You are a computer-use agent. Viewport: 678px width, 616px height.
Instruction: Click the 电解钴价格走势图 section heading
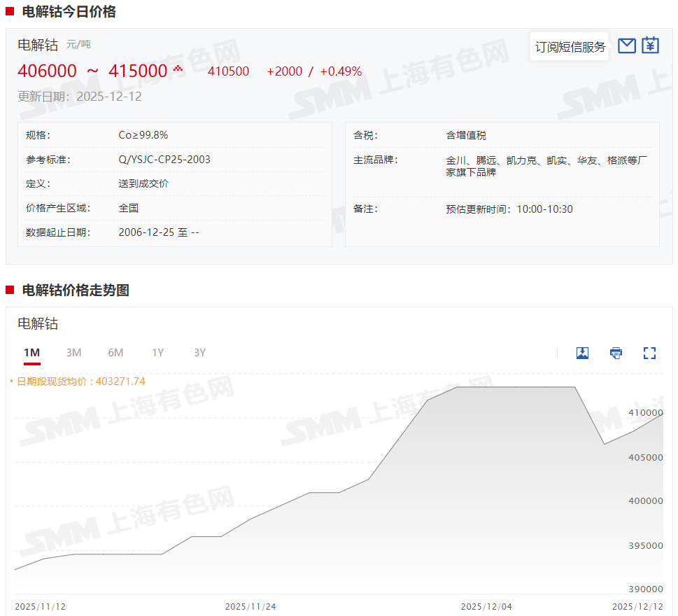[76, 290]
